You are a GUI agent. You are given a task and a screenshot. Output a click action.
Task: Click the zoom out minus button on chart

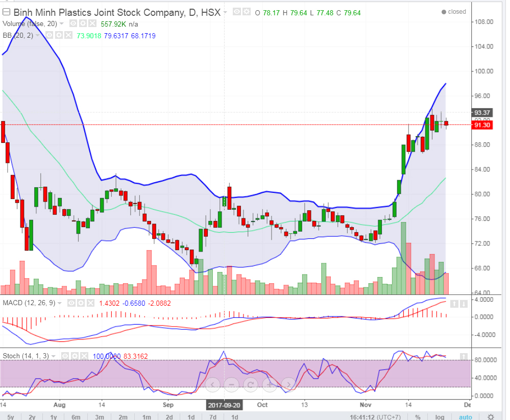click(x=231, y=384)
